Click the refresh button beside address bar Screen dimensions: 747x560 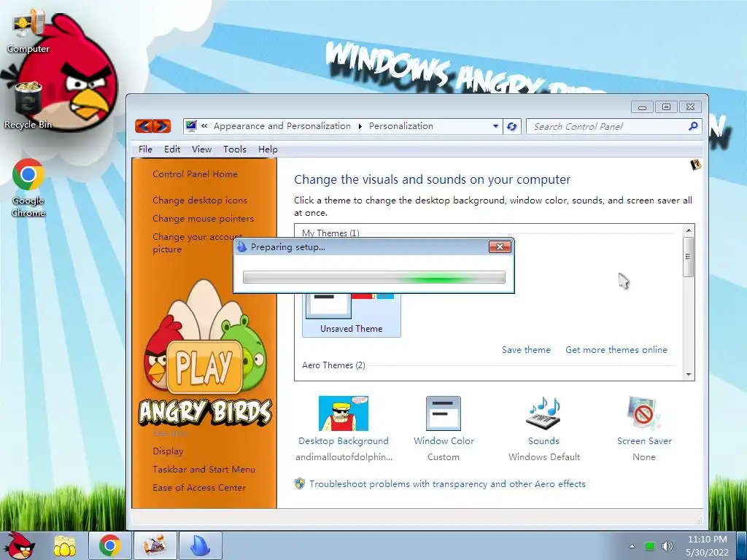(x=512, y=126)
